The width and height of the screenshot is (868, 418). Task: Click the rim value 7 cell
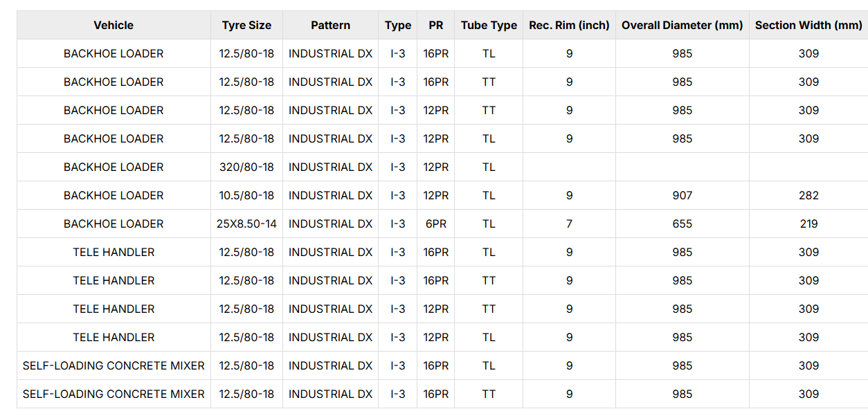(x=569, y=224)
